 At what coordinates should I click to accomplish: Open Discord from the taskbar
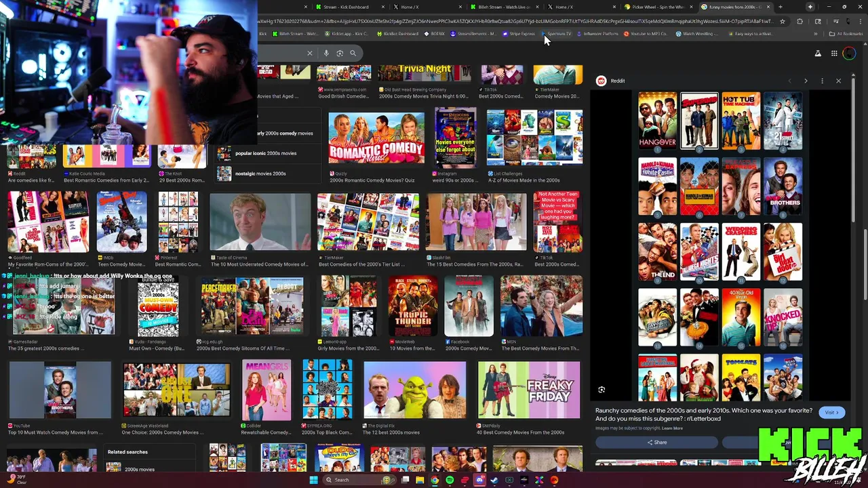(x=479, y=480)
